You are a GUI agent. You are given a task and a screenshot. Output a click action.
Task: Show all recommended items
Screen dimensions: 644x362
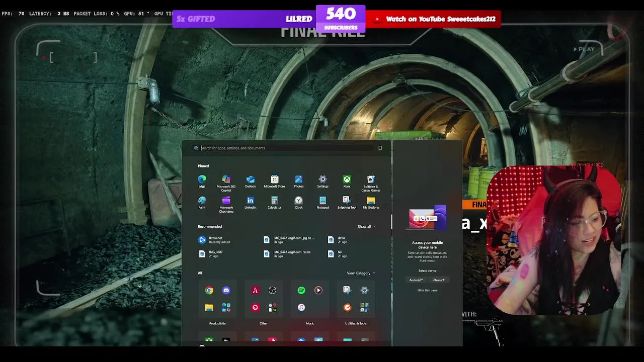tap(366, 226)
